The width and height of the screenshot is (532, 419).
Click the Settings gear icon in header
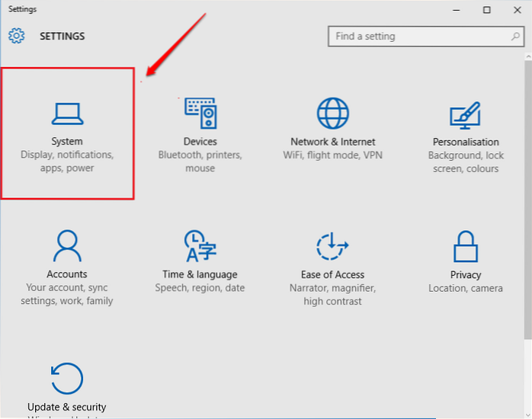[17, 36]
